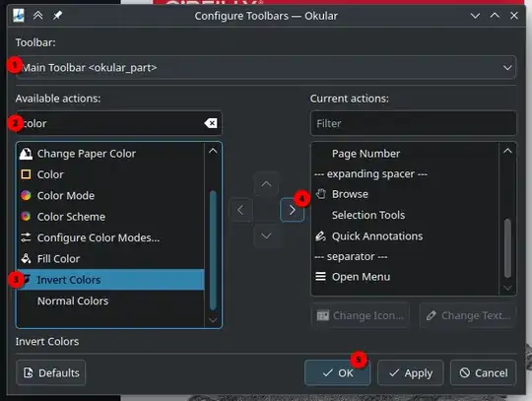
Task: Select the Invert Colors action
Action: [110, 280]
